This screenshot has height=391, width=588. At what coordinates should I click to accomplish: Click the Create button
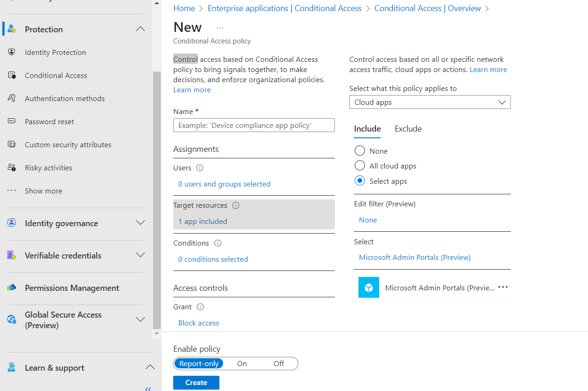click(196, 382)
